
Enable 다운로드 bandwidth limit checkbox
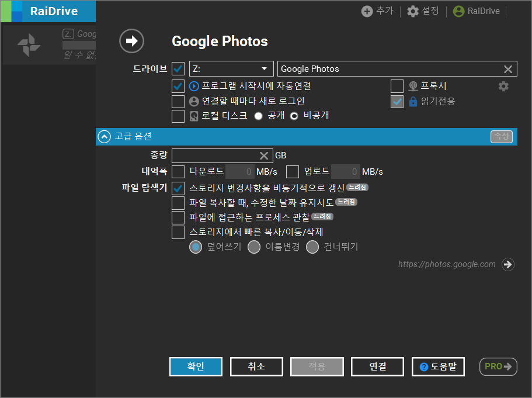tap(178, 172)
